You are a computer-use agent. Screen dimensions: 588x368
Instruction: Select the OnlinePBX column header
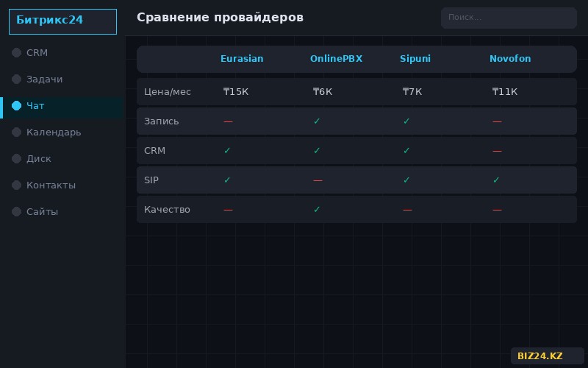point(336,59)
